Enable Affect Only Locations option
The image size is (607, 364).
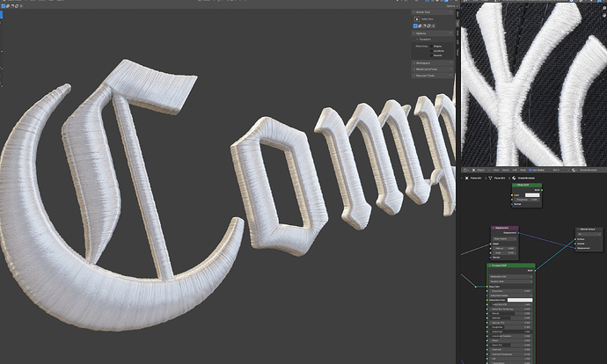click(x=431, y=51)
